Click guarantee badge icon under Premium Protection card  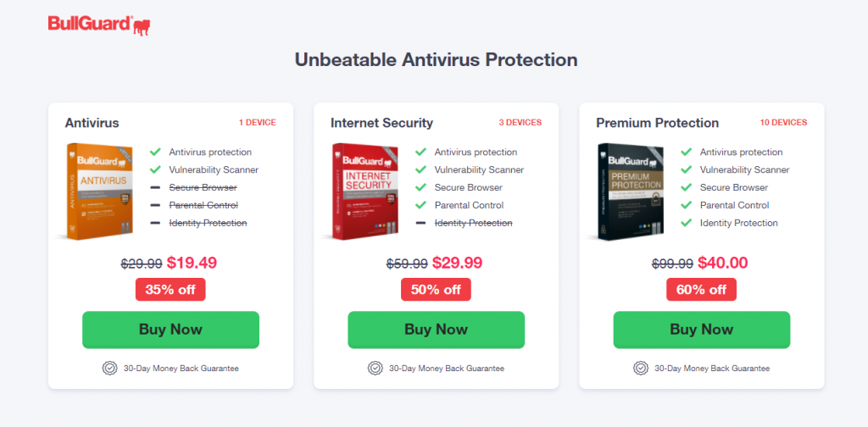tap(641, 368)
